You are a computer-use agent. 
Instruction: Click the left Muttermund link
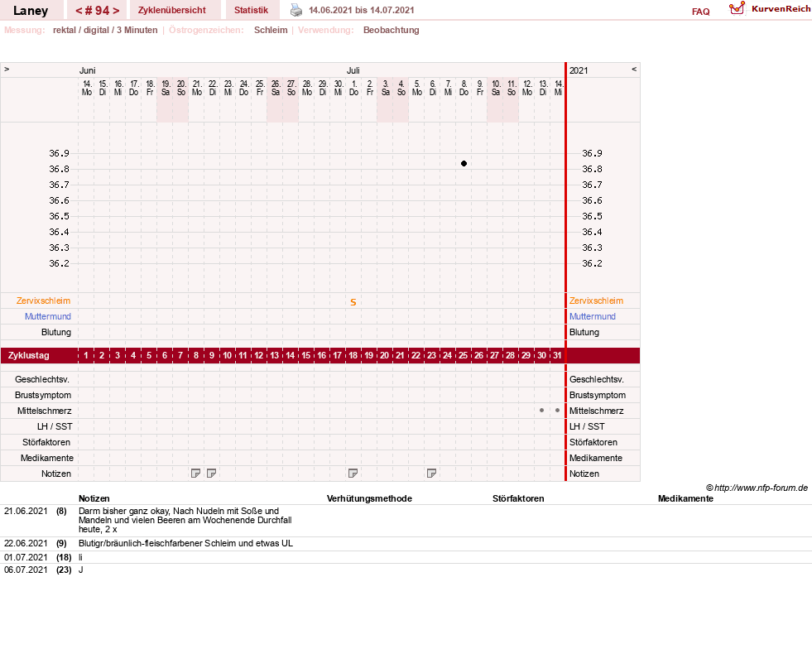[x=48, y=316]
